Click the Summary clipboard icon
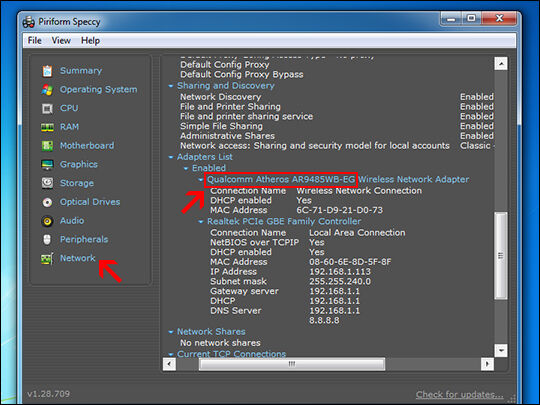This screenshot has height=405, width=540. pos(47,71)
